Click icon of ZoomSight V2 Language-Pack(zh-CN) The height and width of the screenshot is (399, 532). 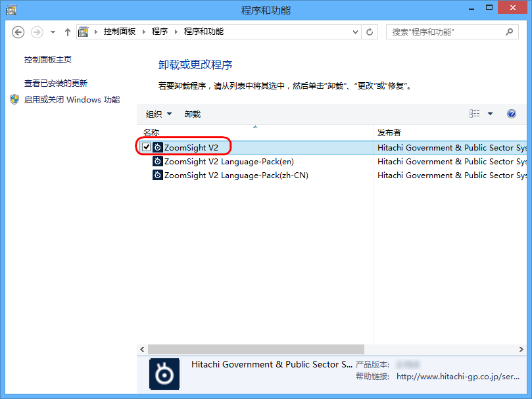(x=158, y=175)
